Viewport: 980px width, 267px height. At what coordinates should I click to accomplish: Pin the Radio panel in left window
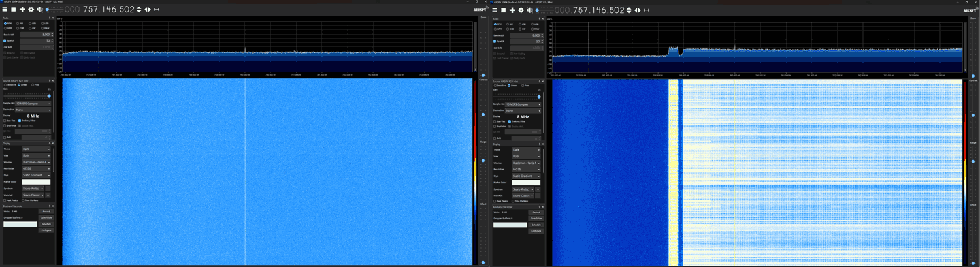[x=50, y=18]
